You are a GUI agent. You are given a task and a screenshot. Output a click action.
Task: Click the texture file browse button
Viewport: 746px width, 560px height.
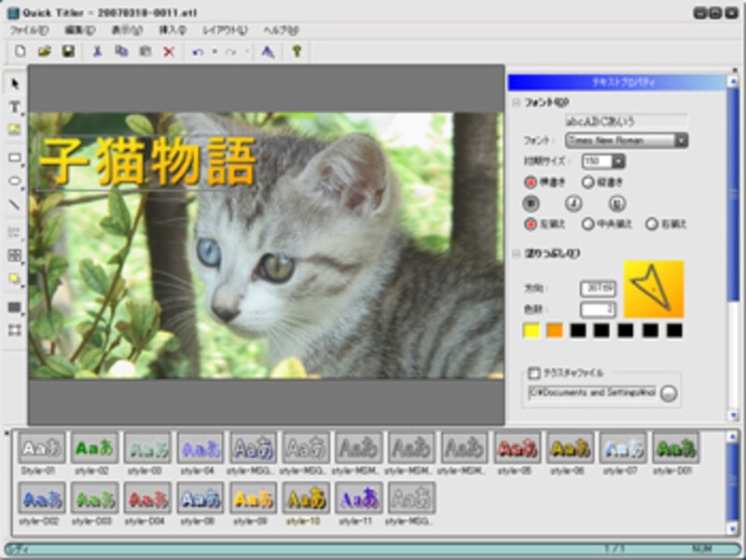[669, 393]
